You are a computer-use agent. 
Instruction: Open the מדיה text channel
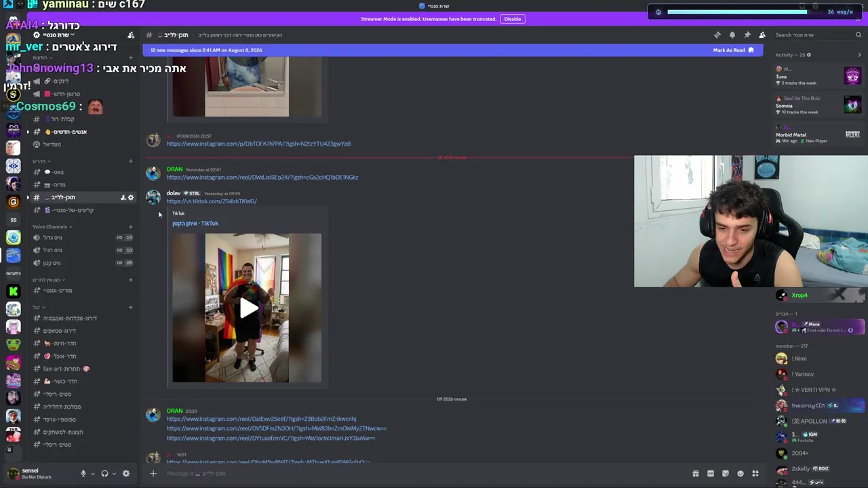point(83,185)
